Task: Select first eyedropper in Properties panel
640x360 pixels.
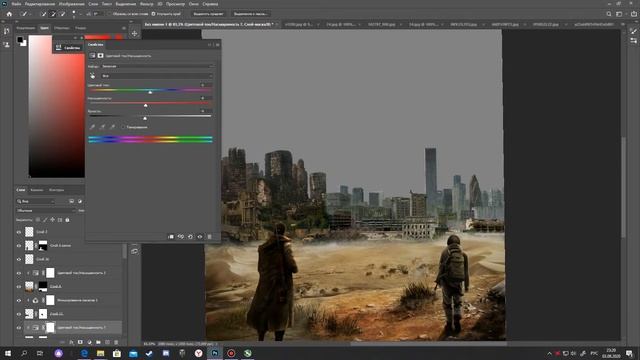Action: pyautogui.click(x=92, y=127)
